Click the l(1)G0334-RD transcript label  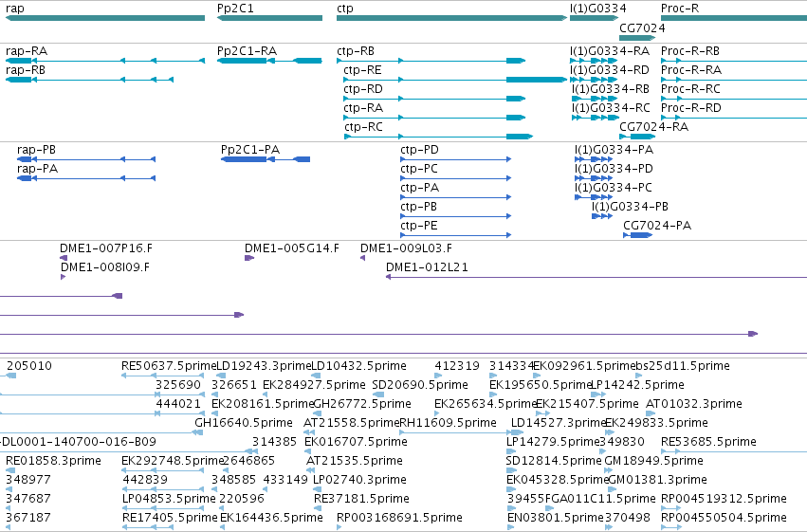click(610, 70)
